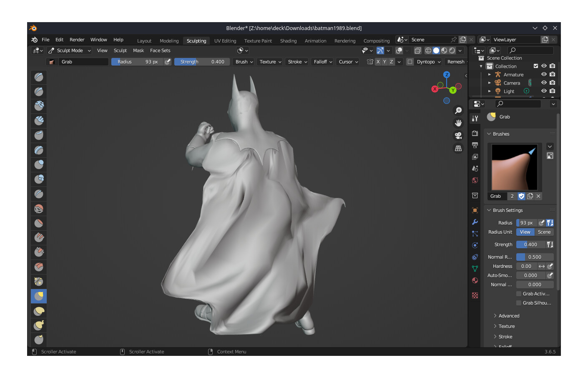Open the Material properties tab

click(475, 280)
